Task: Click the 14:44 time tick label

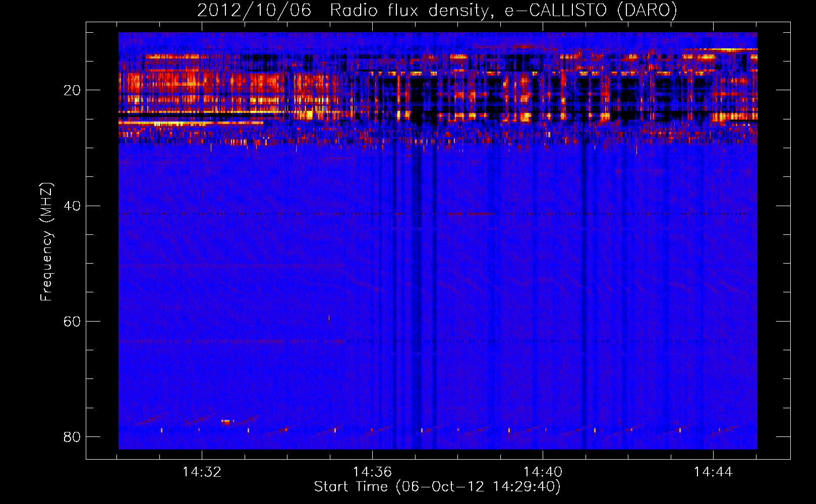Action: click(x=713, y=472)
